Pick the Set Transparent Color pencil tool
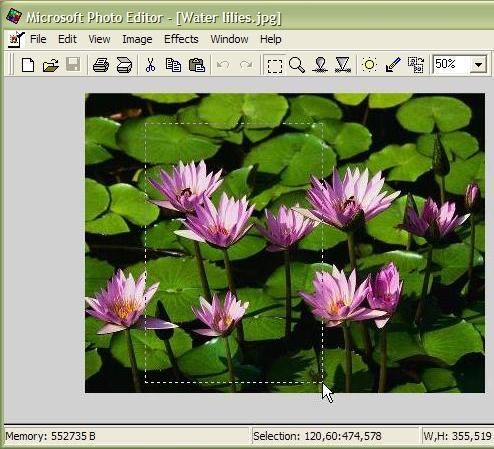Screen dimensions: 494x449 (393, 65)
